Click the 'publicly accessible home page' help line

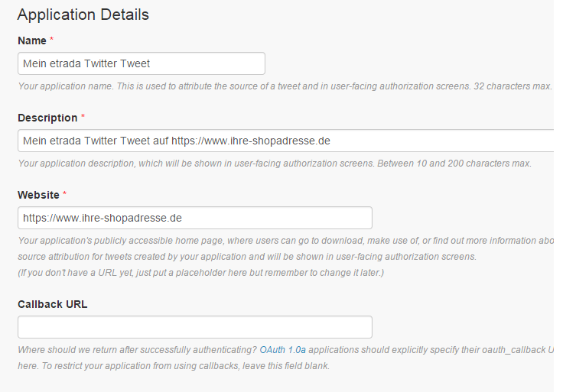point(283,241)
